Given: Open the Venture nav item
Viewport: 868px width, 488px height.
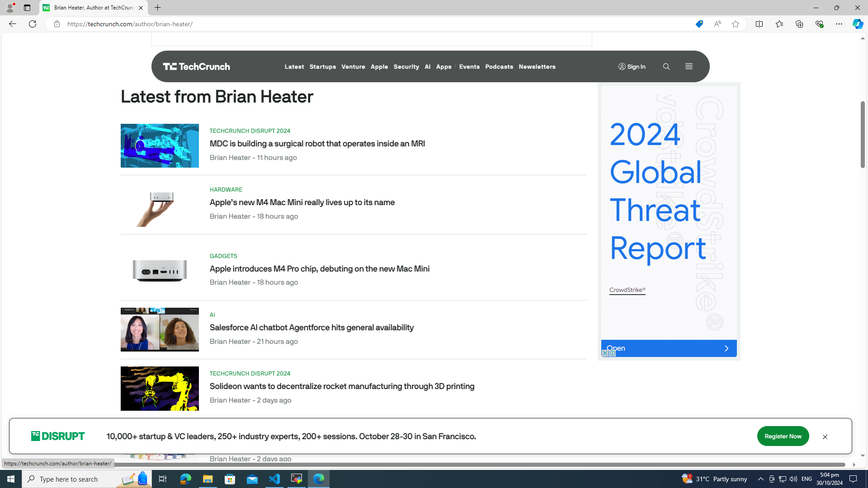Looking at the screenshot, I should click(x=353, y=66).
